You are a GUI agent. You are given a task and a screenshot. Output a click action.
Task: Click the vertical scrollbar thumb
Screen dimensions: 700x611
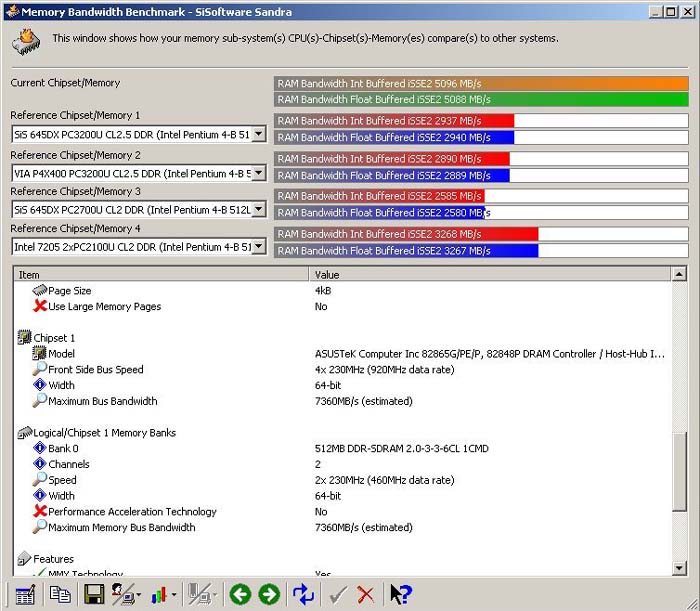[x=679, y=472]
